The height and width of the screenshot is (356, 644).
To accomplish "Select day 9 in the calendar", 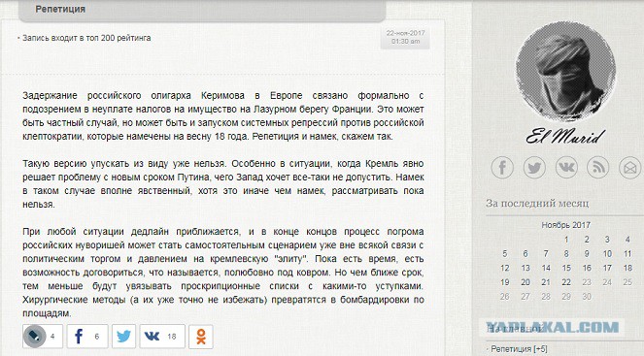I will pos(587,254).
